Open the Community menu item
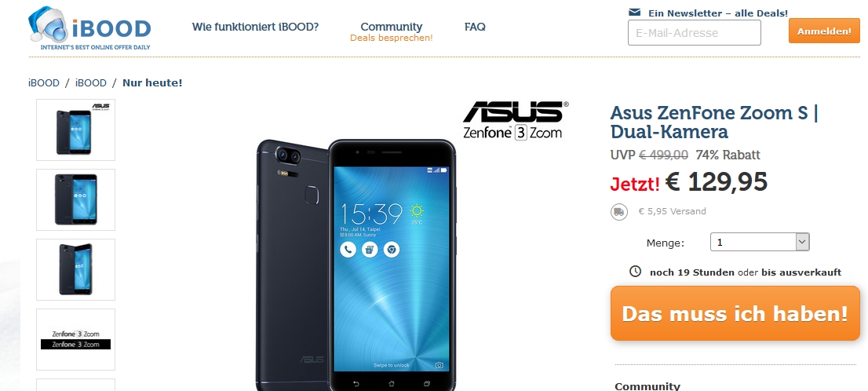The image size is (868, 391). [x=392, y=27]
